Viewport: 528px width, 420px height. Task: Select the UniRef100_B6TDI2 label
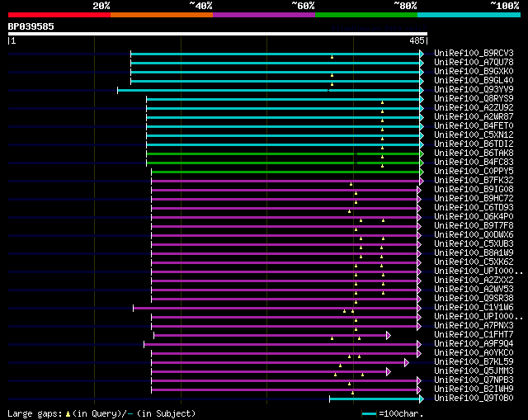474,144
